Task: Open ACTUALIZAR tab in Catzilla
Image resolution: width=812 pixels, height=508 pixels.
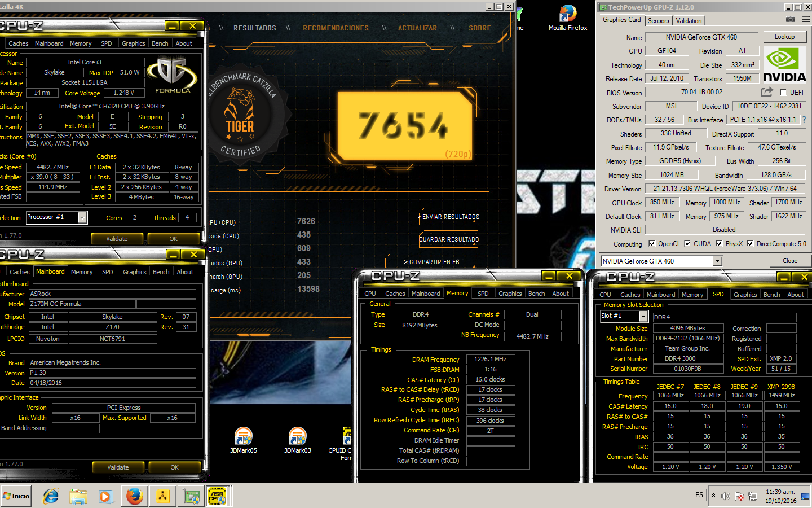Action: (x=417, y=28)
